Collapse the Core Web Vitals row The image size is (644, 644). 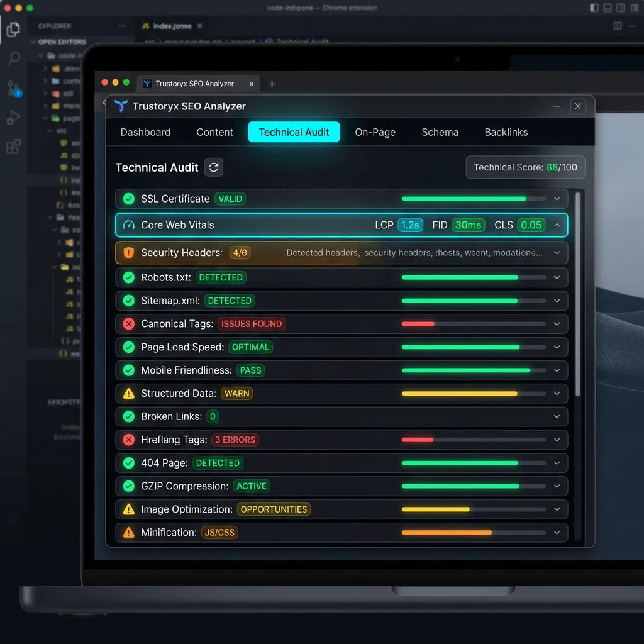557,225
